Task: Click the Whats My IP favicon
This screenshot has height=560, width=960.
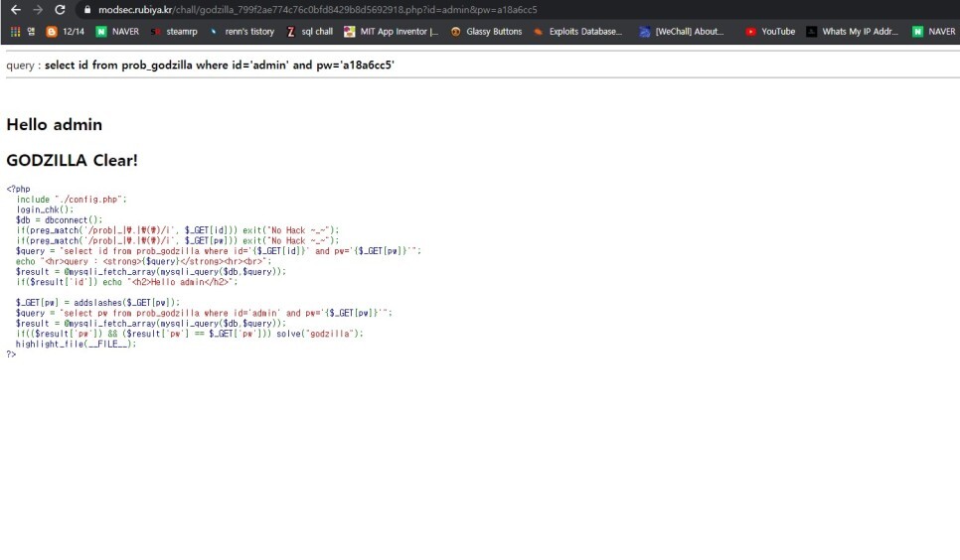Action: click(x=811, y=32)
